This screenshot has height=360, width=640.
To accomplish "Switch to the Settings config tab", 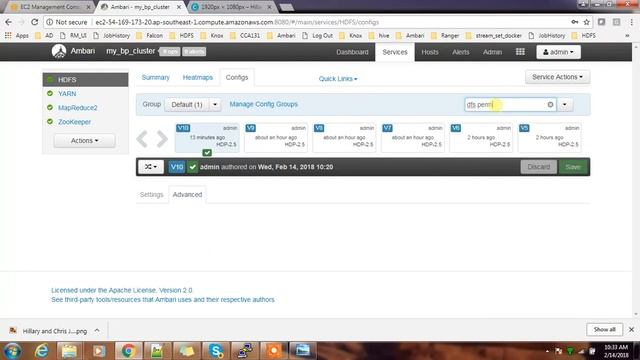I will [151, 194].
